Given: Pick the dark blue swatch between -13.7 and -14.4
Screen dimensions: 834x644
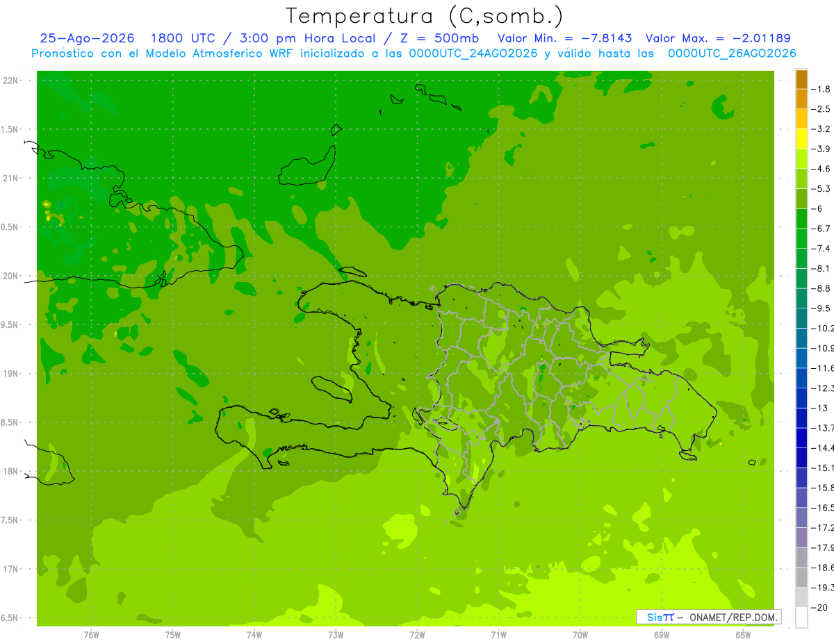Looking at the screenshot, I should (801, 438).
